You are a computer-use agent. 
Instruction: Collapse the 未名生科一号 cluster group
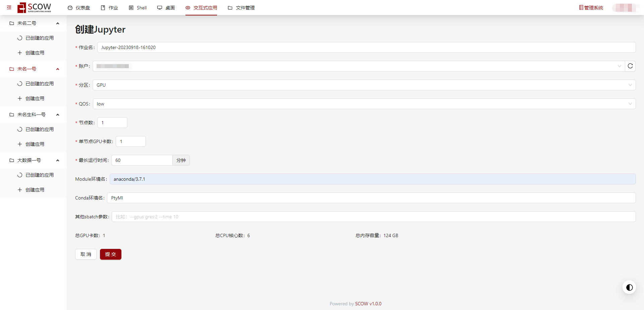[58, 115]
